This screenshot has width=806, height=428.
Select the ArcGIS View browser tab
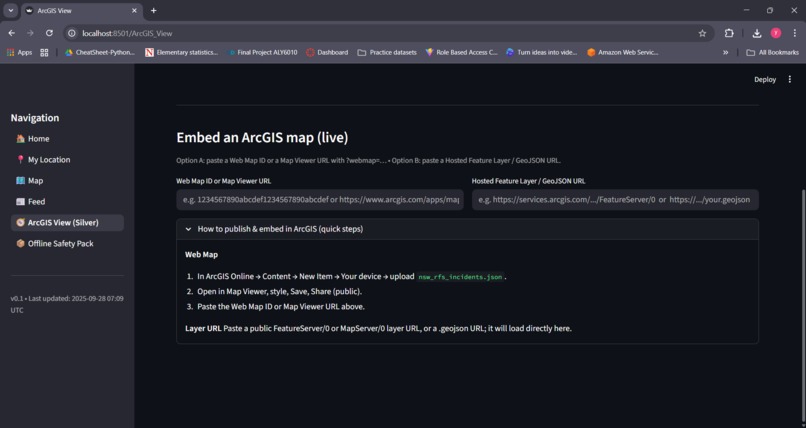point(81,10)
